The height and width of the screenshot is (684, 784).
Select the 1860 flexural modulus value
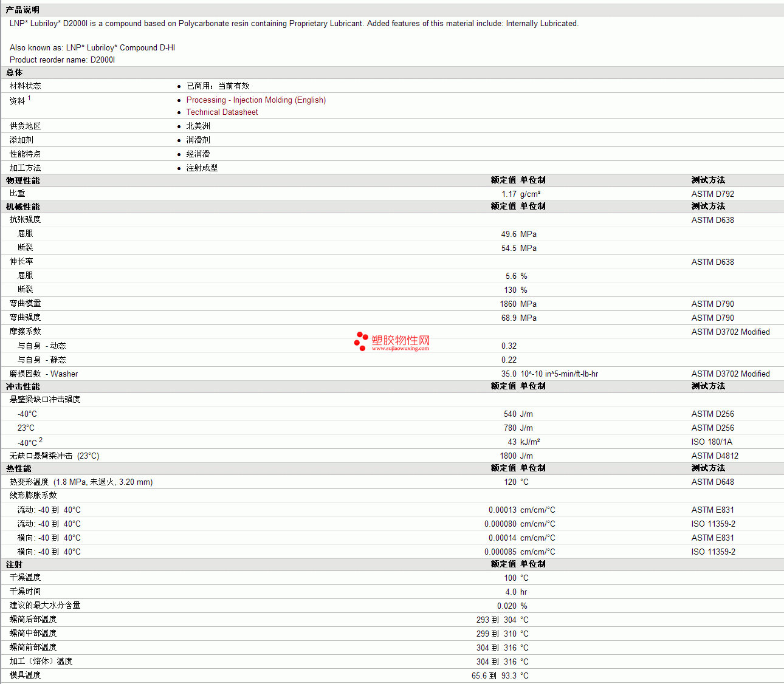click(x=508, y=304)
